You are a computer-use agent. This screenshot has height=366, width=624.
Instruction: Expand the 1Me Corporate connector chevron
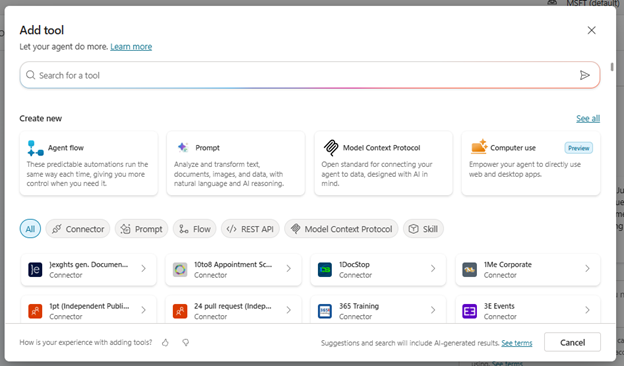587,269
